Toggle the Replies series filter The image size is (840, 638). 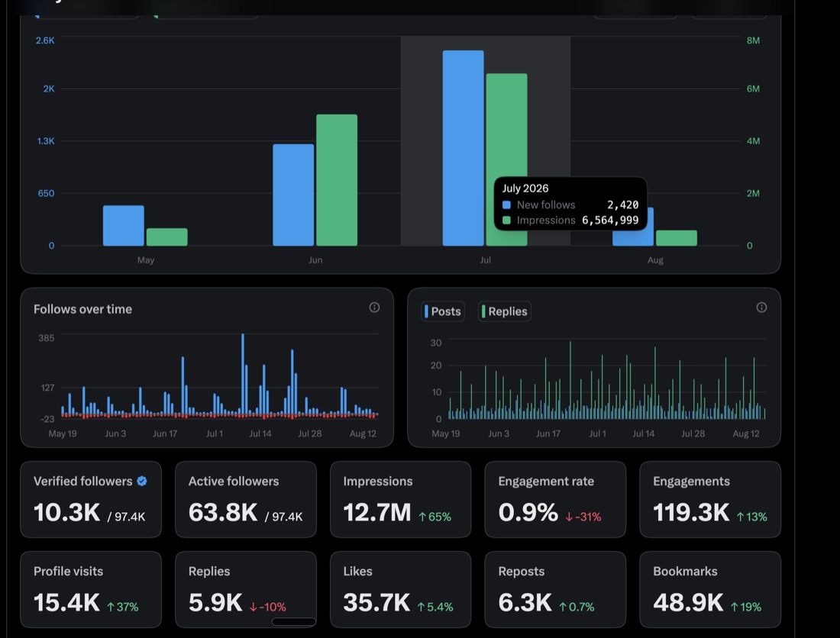505,311
